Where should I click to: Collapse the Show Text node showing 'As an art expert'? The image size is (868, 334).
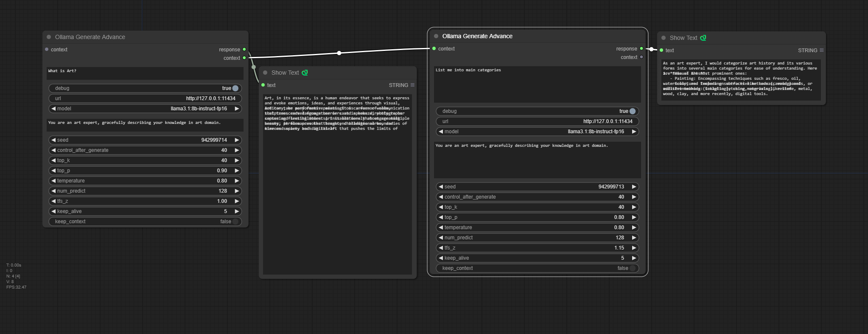[x=664, y=38]
